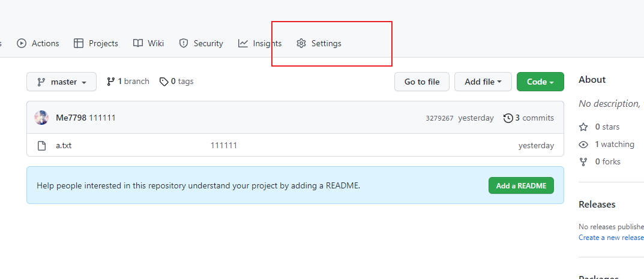Click the a.txt file icon
The image size is (644, 279).
(41, 146)
